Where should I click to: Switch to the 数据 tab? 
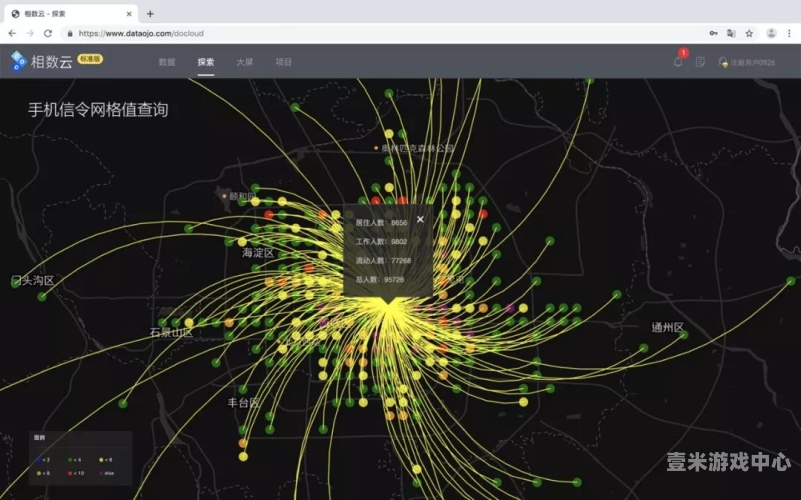coord(167,62)
